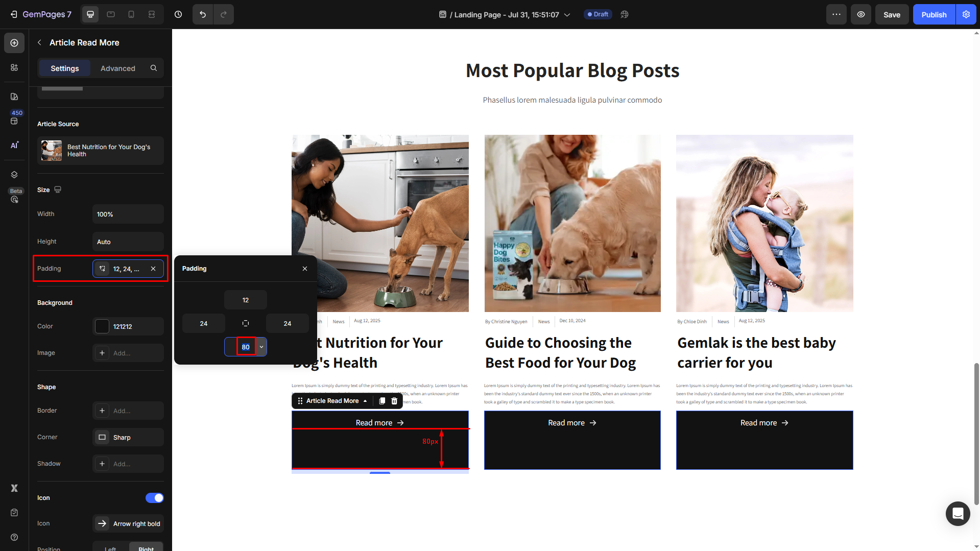The image size is (980, 551).
Task: Click the mother and baby article thumbnail
Action: 764,223
